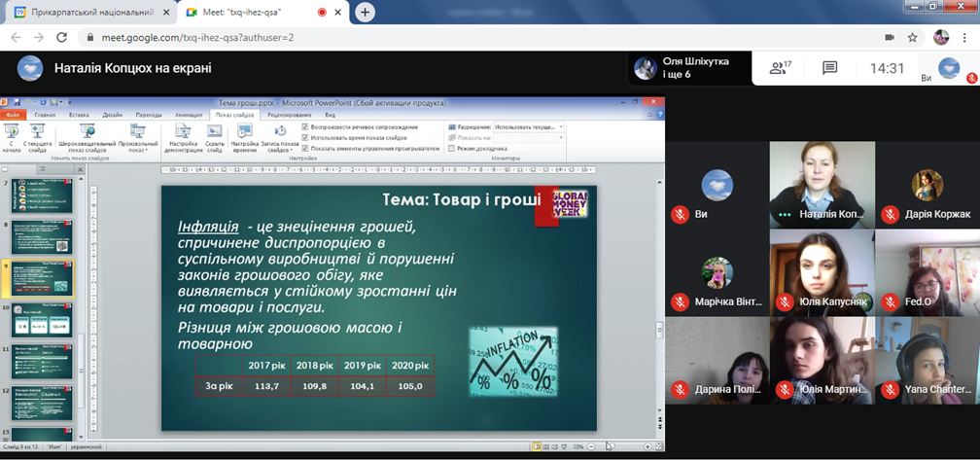Click the 'Настройка времени' rehearse timings icon
This screenshot has width=980, height=460.
[245, 133]
